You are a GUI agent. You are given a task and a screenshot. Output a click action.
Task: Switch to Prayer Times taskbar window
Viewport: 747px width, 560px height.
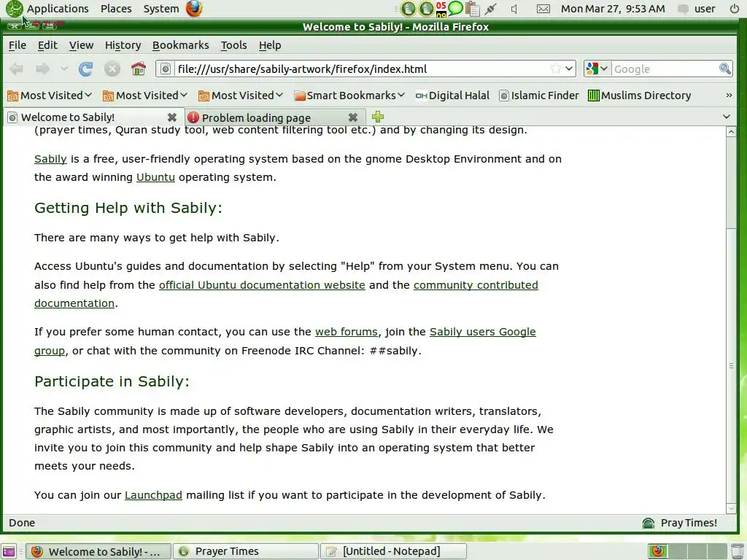pyautogui.click(x=246, y=551)
